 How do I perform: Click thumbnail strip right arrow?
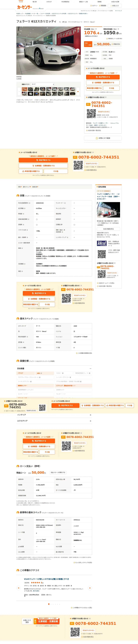(x=78, y=91)
